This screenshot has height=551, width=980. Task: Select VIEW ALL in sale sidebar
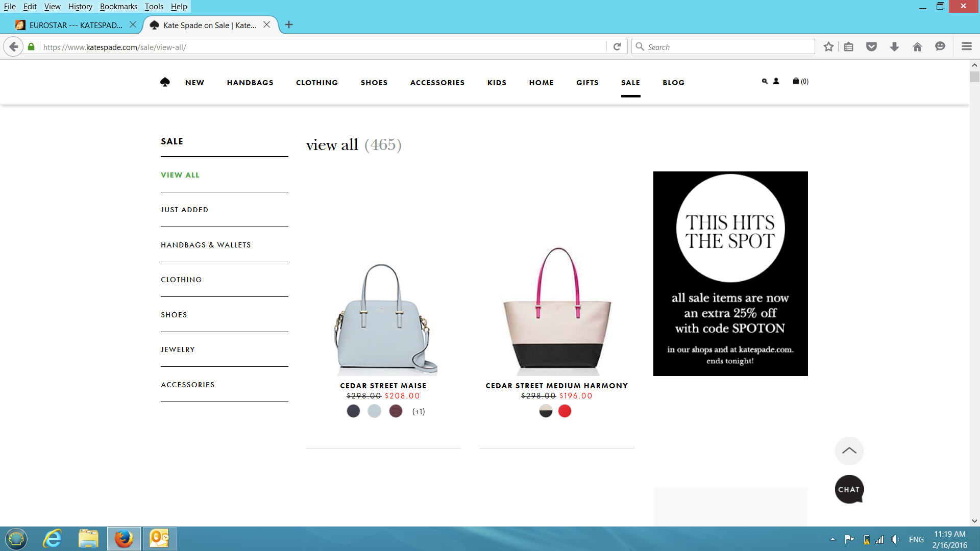pos(180,175)
